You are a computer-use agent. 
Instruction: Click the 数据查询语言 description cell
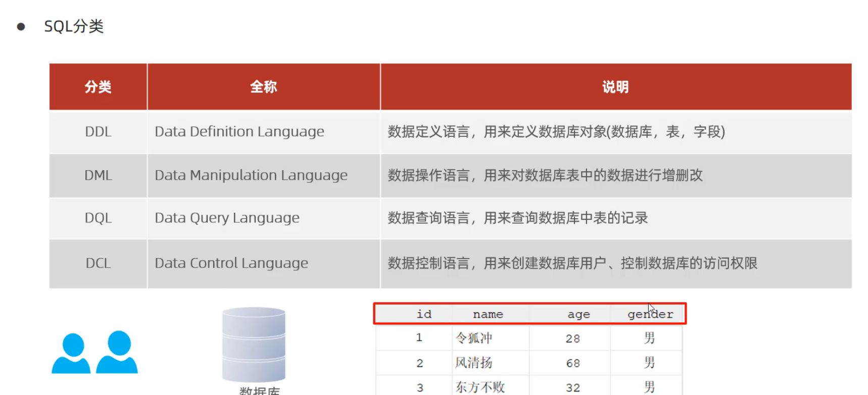click(616, 218)
